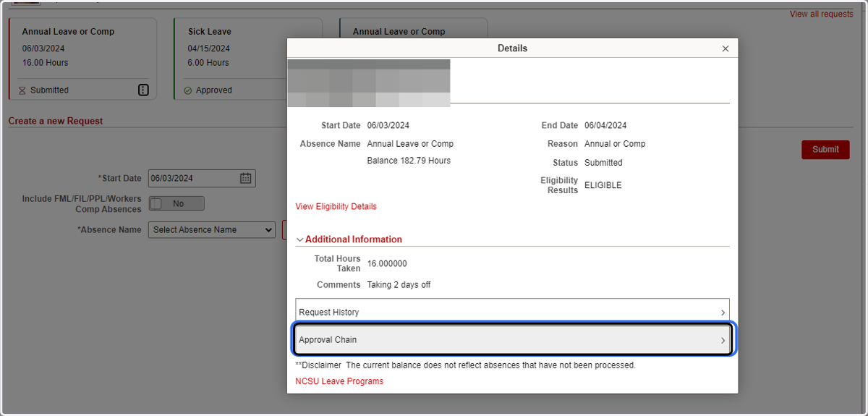Screen dimensions: 868x416
Task: Click the Create a new Request heading
Action: (x=56, y=121)
